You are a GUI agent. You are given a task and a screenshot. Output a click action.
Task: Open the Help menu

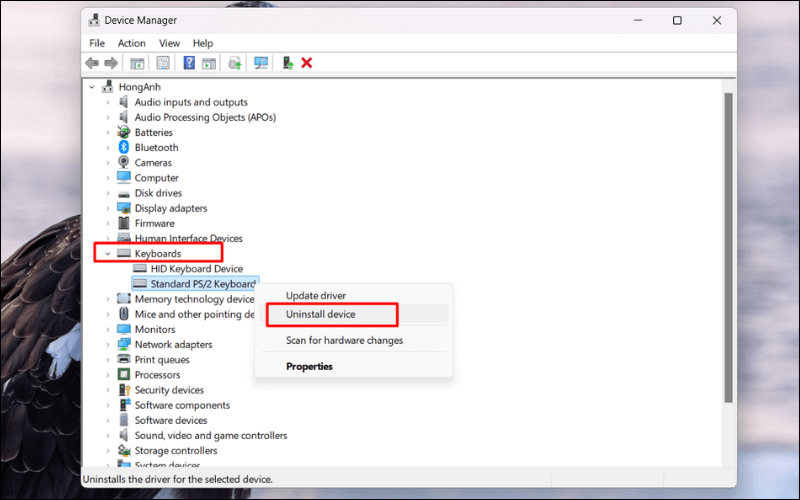pos(203,43)
